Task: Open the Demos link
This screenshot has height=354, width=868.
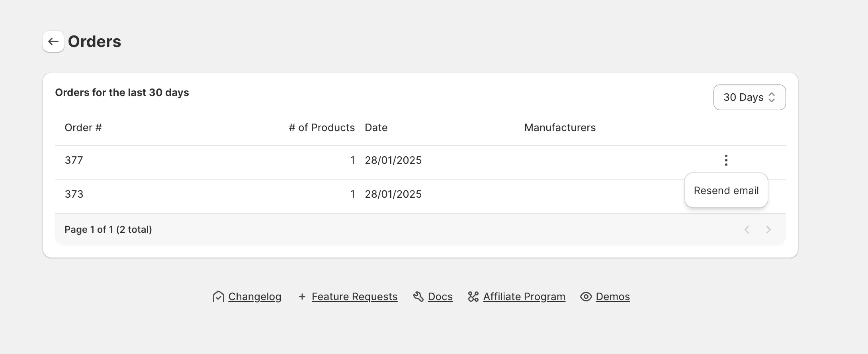Action: (x=613, y=297)
